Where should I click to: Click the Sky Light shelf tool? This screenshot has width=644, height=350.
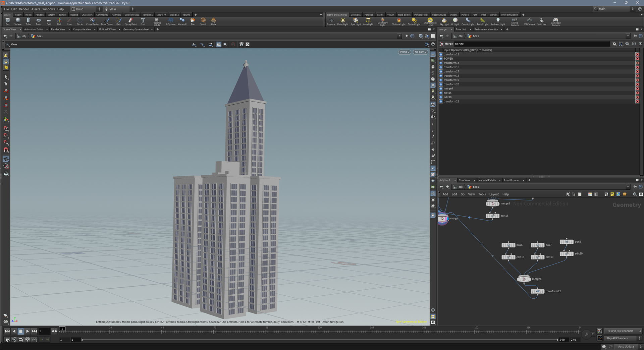click(444, 21)
